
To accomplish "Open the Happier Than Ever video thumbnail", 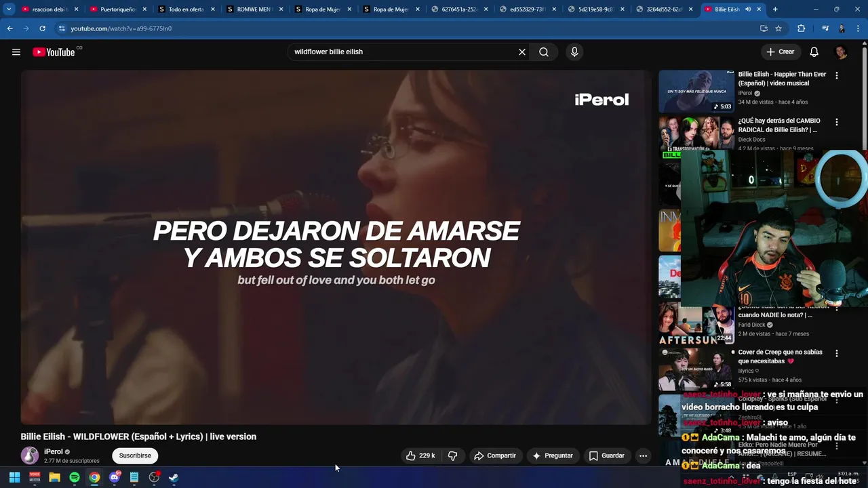I will pyautogui.click(x=696, y=91).
